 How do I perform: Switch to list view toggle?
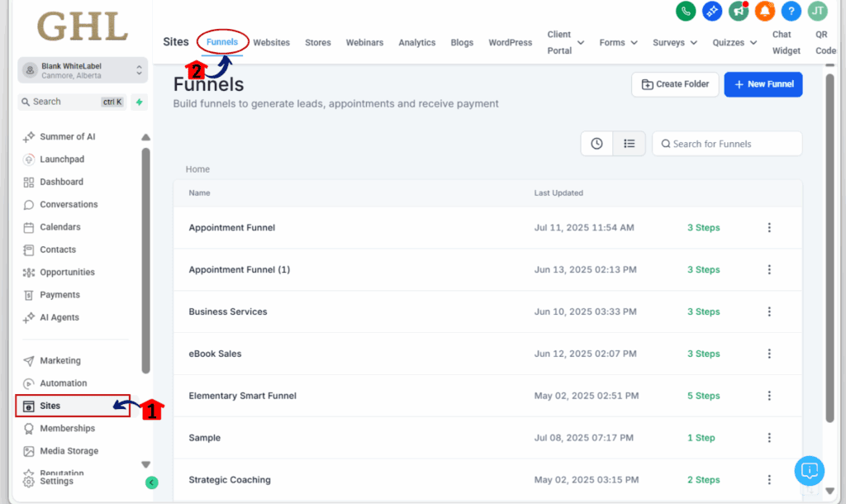pos(629,144)
